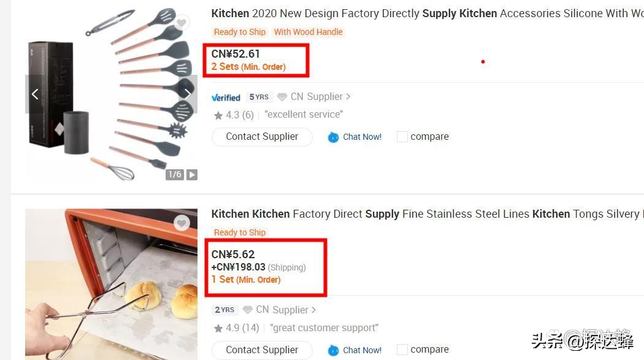This screenshot has height=360, width=644.
Task: Contact Supplier for the stainless steel tongs
Action: coord(262,350)
